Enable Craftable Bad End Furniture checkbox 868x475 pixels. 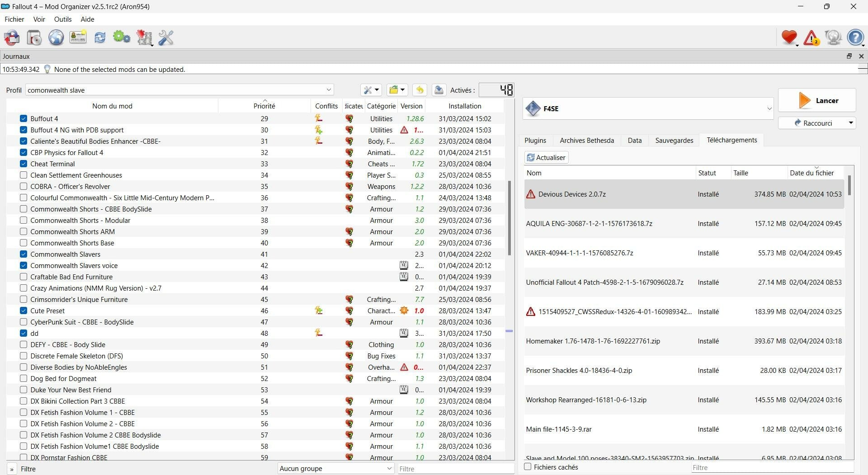(24, 277)
